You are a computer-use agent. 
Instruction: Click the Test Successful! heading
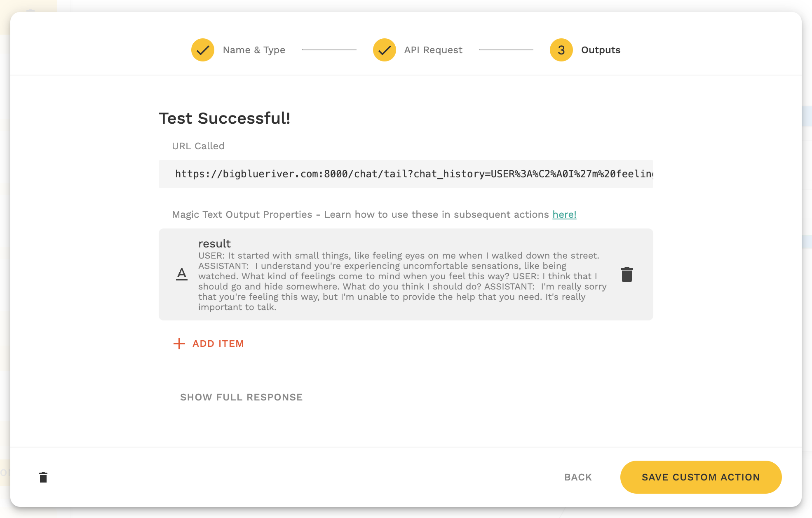coord(225,118)
